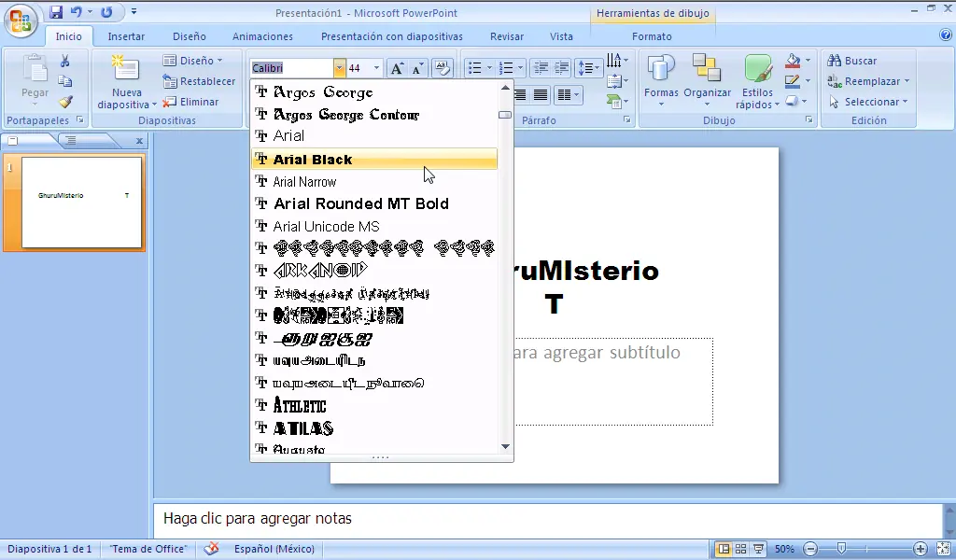This screenshot has height=560, width=956.
Task: Click the notes area to add notes
Action: click(x=547, y=519)
